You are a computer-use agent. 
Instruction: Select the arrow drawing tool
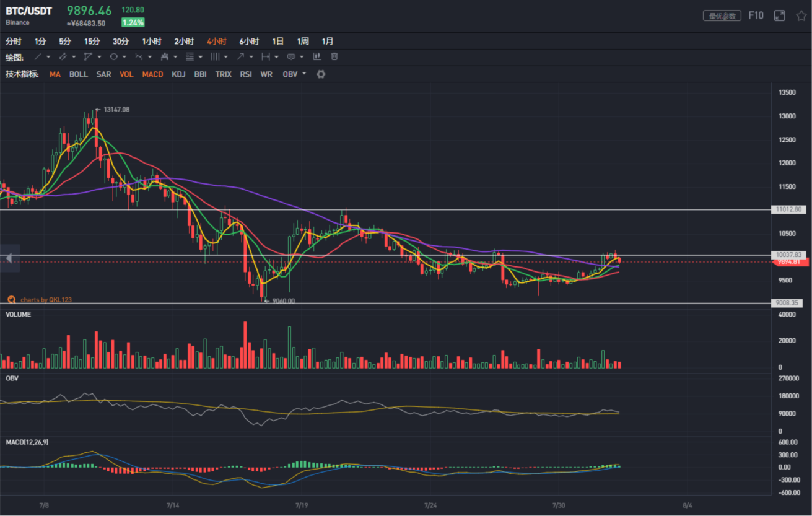(240, 56)
